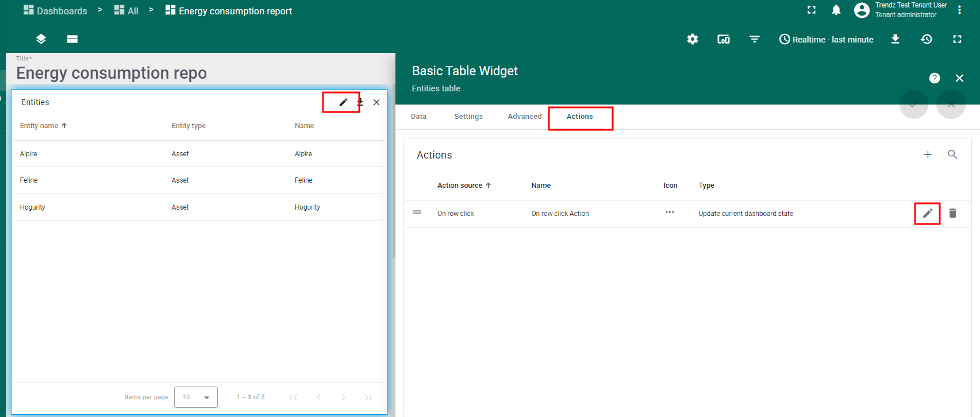Open the Realtime - last minute time window

click(x=826, y=39)
